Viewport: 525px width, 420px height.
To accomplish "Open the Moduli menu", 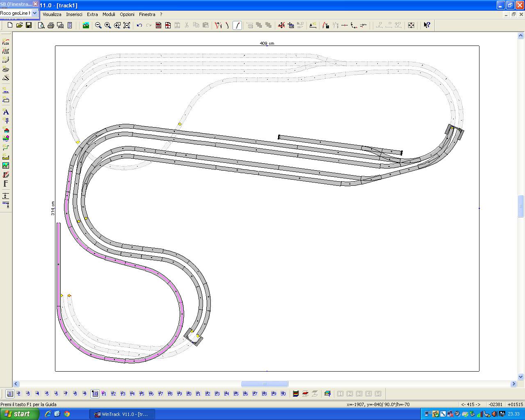I will [109, 14].
